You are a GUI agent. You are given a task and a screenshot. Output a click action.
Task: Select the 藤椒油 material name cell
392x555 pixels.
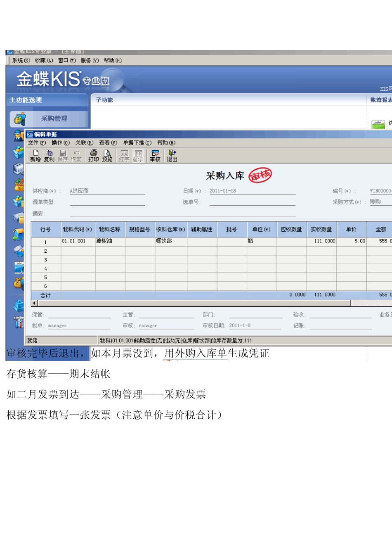[110, 241]
